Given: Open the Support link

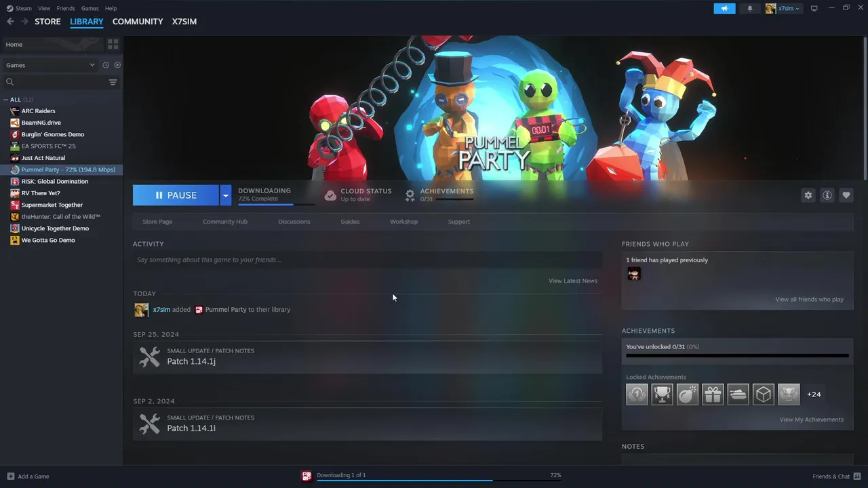Looking at the screenshot, I should (459, 222).
